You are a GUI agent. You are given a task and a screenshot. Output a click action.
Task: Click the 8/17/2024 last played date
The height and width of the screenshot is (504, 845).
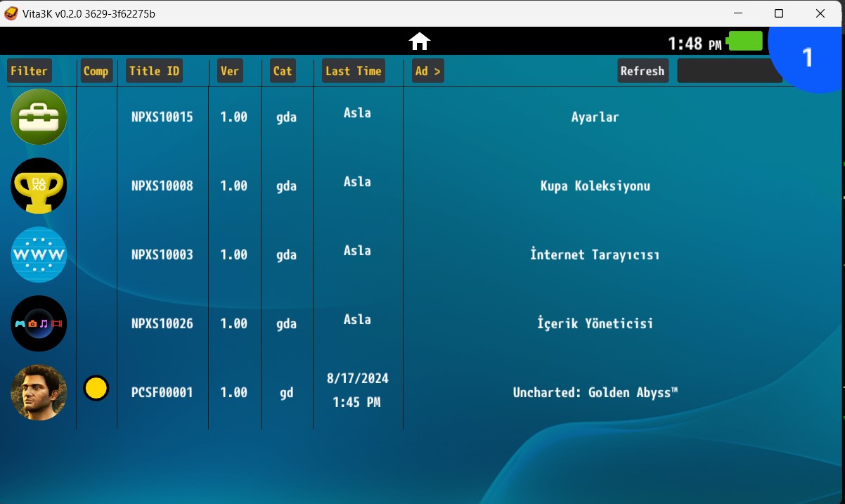click(358, 378)
